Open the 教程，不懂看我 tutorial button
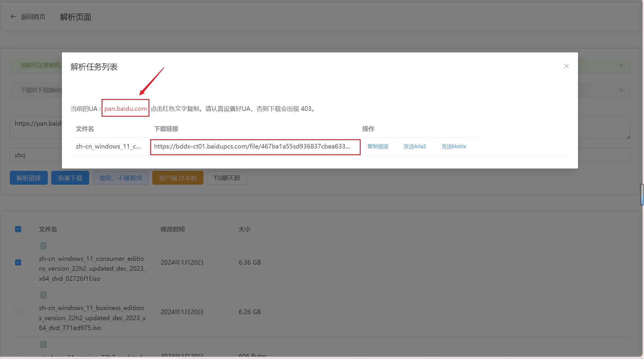Screen dimensions: 644x359 121,178
